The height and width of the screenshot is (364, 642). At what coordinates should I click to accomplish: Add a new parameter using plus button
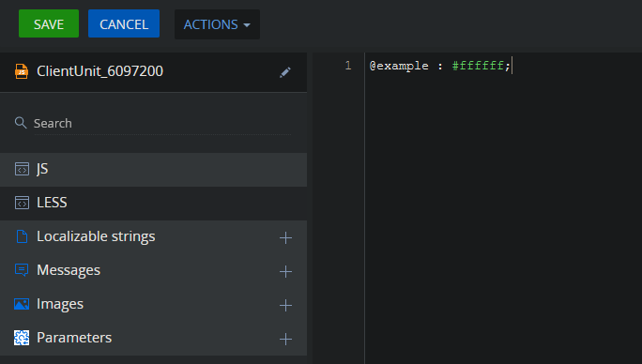(x=285, y=339)
